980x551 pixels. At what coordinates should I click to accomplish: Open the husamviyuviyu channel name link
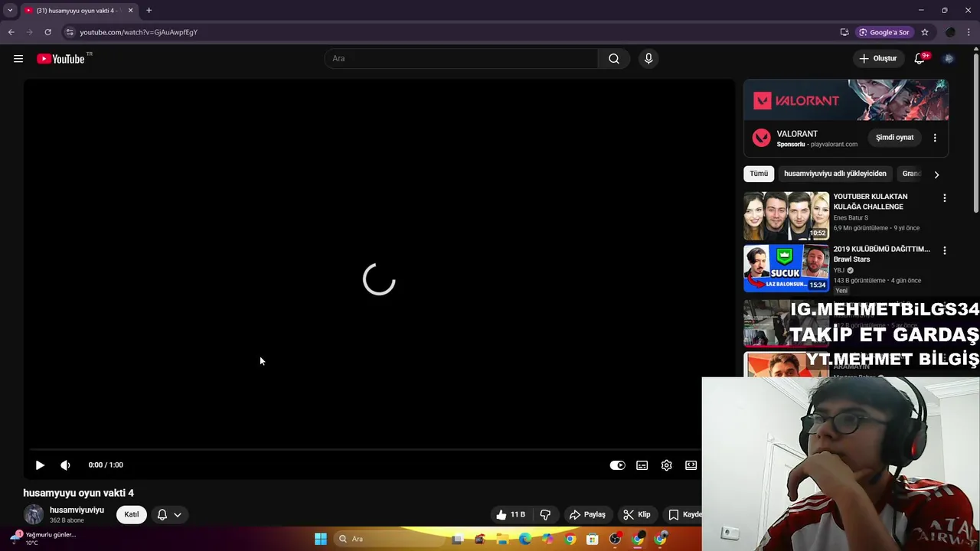(x=77, y=510)
